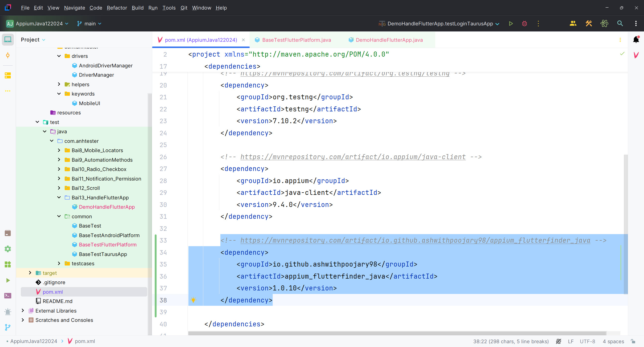Open the build tools hammer icon
644x347 pixels.
point(589,24)
